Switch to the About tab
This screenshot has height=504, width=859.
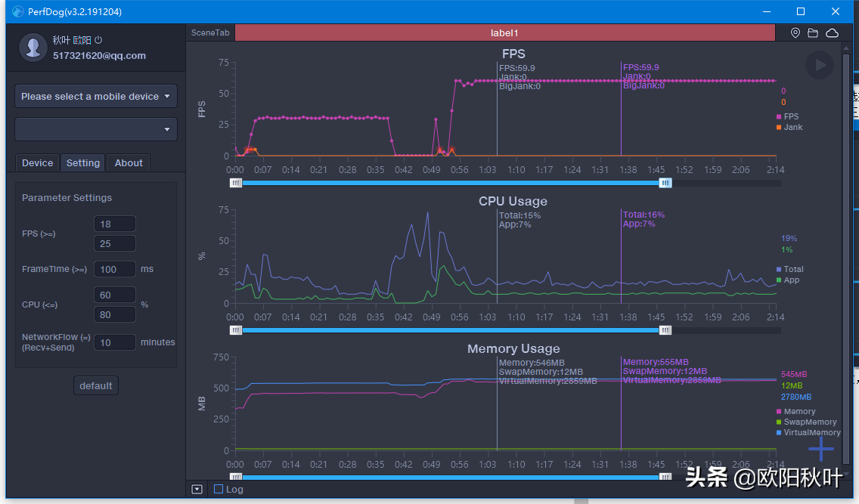[129, 163]
